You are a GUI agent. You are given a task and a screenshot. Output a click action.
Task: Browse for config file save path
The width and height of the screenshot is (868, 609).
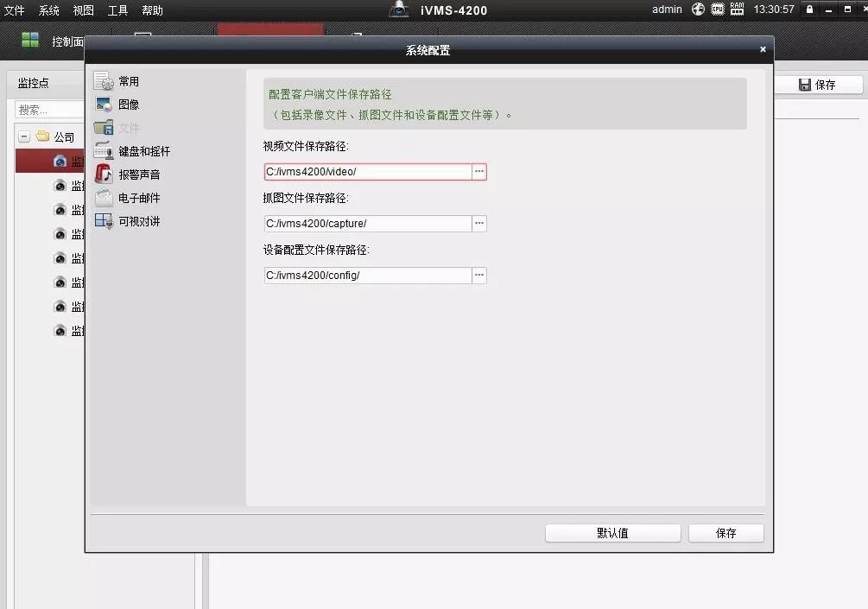tap(479, 276)
